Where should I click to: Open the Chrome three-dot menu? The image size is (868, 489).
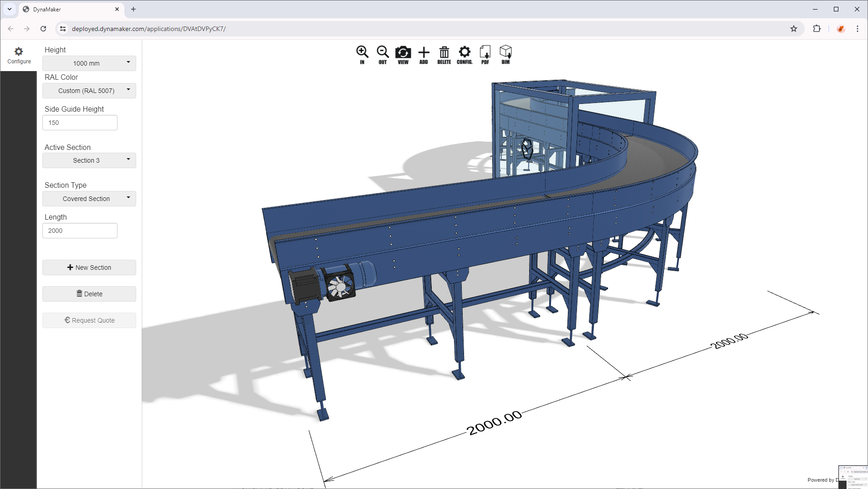(x=858, y=29)
